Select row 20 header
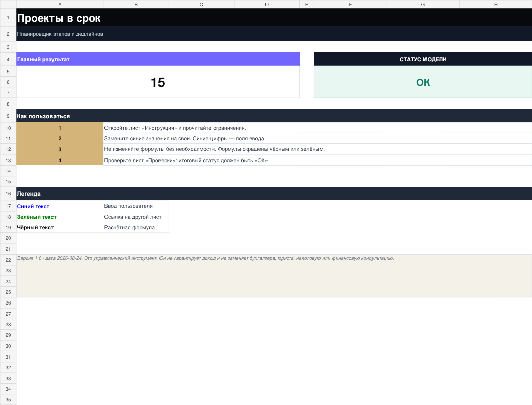Viewport: 532px width, 405px height. pos(8,238)
